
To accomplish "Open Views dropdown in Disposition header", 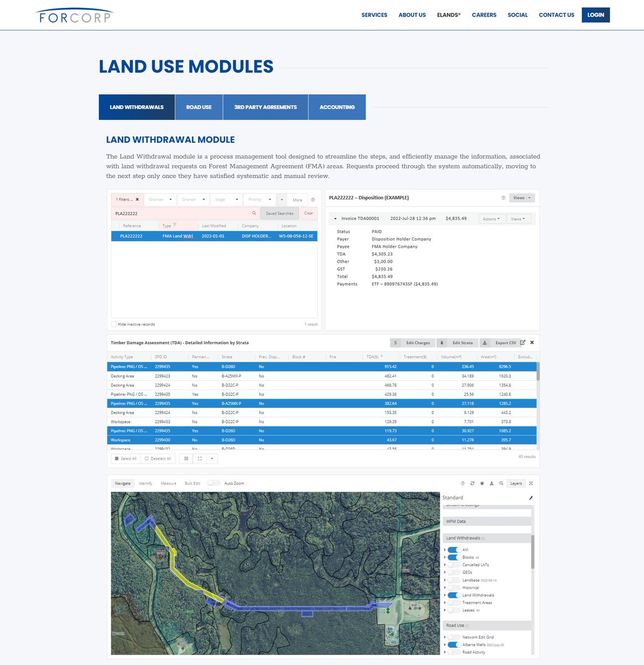I will (x=522, y=198).
